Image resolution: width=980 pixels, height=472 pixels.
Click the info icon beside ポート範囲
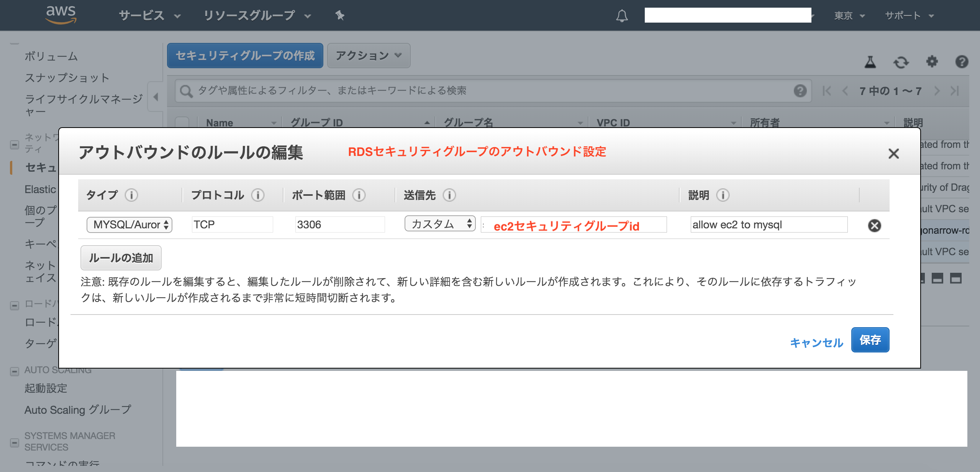pos(359,195)
